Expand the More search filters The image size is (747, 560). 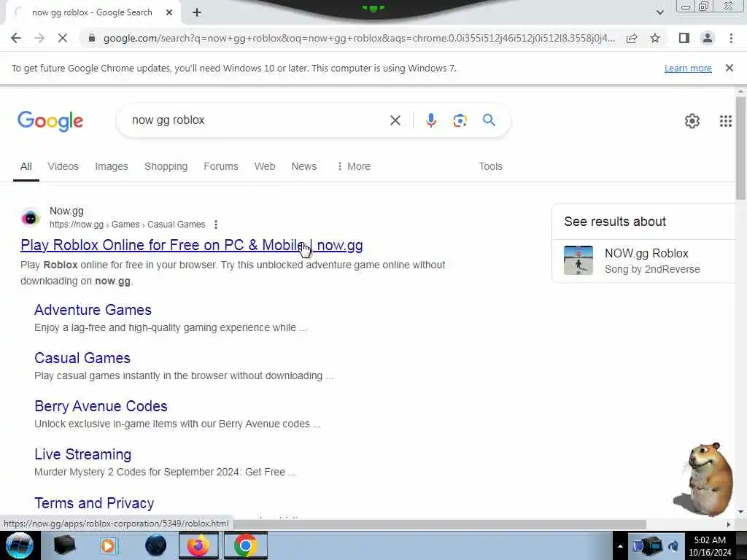pyautogui.click(x=354, y=166)
